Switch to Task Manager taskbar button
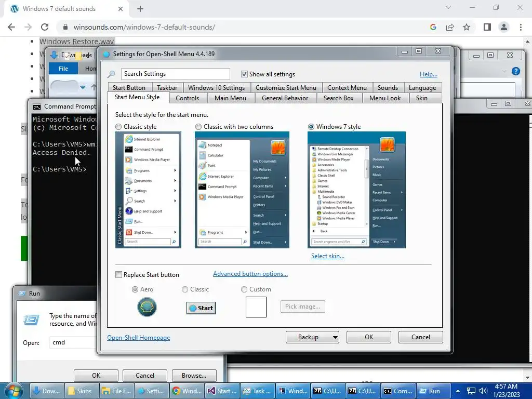This screenshot has height=399, width=532. (x=257, y=391)
